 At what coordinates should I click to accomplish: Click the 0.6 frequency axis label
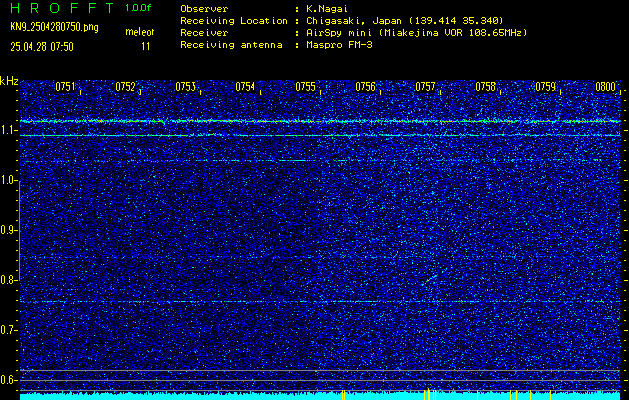pos(8,380)
